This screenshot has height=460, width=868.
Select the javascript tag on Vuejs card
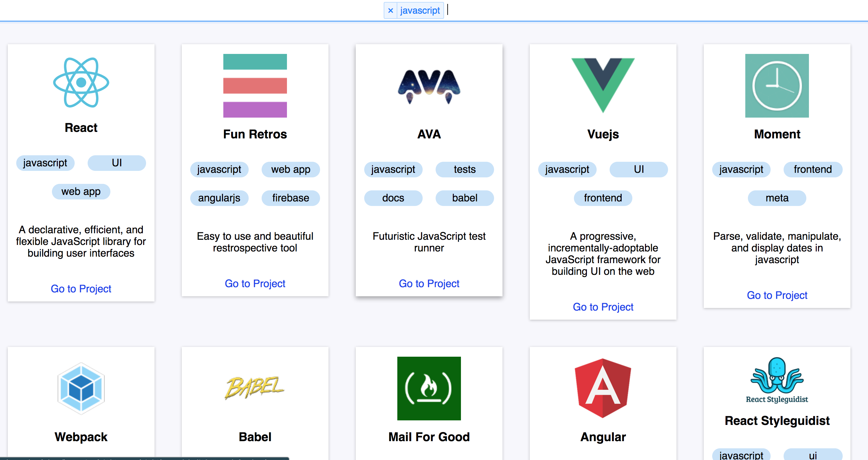(x=567, y=169)
